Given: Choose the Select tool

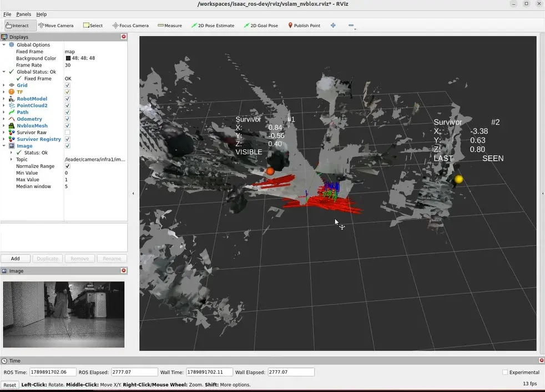Looking at the screenshot, I should pyautogui.click(x=93, y=26).
